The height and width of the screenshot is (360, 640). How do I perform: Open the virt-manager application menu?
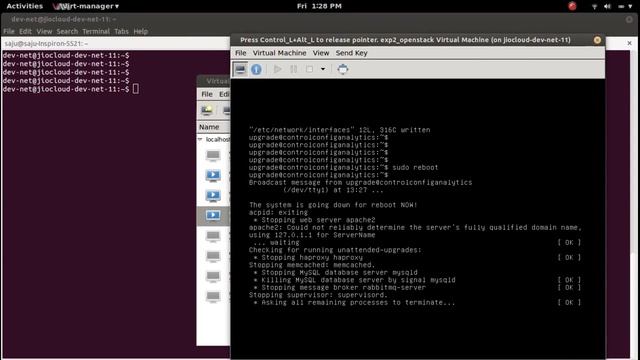(x=86, y=6)
